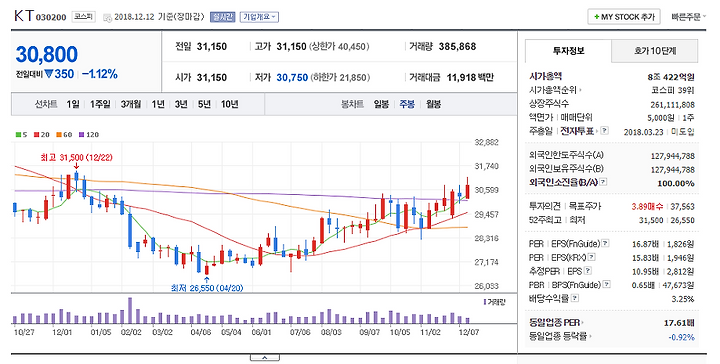The width and height of the screenshot is (720, 364).
Task: Click the 상장주식수 value 261,111,808
Action: pos(673,105)
